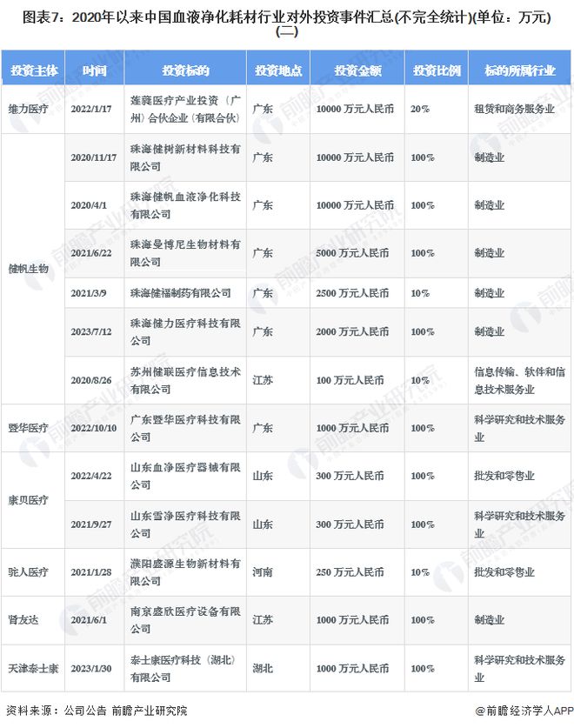Click the chart title 图表7
Viewport: 574px width, 728px height.
coord(286,23)
